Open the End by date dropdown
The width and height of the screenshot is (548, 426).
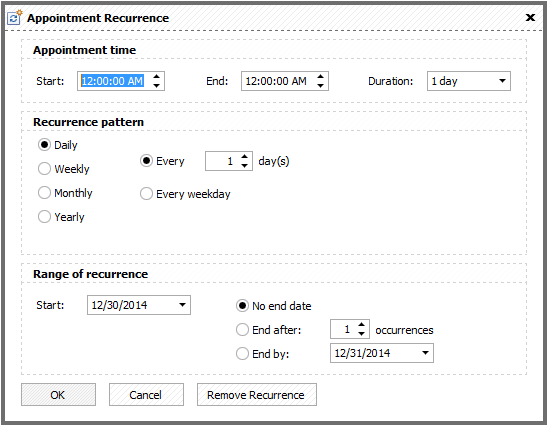[x=425, y=353]
